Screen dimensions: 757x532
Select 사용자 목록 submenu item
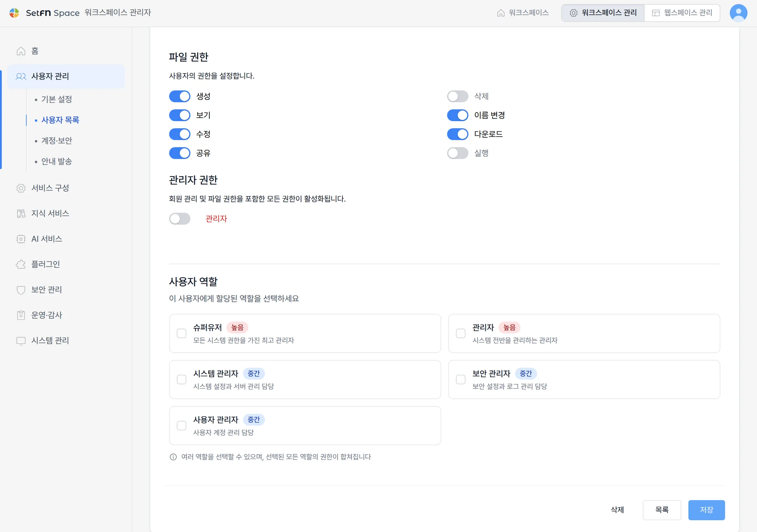point(60,120)
